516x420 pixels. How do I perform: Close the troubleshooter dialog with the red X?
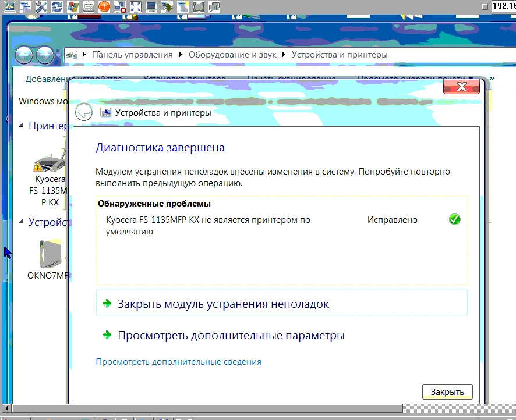pos(461,87)
